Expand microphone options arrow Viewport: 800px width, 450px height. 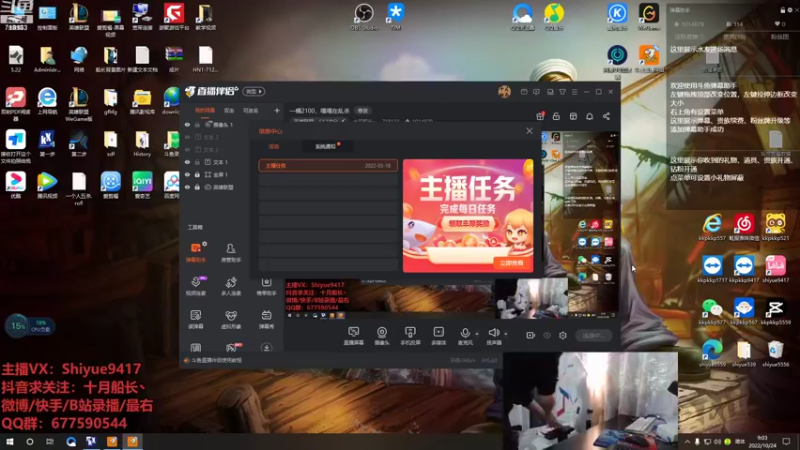pos(477,334)
